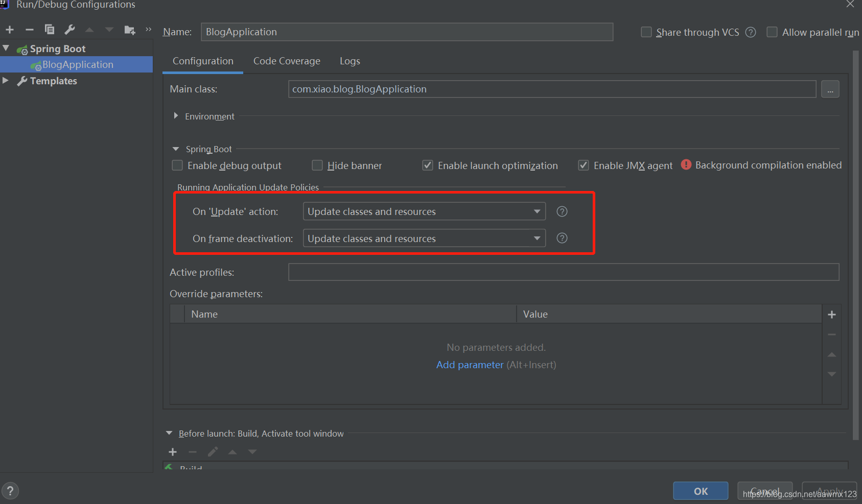
Task: Open edit templates wrench icon
Action: point(70,30)
